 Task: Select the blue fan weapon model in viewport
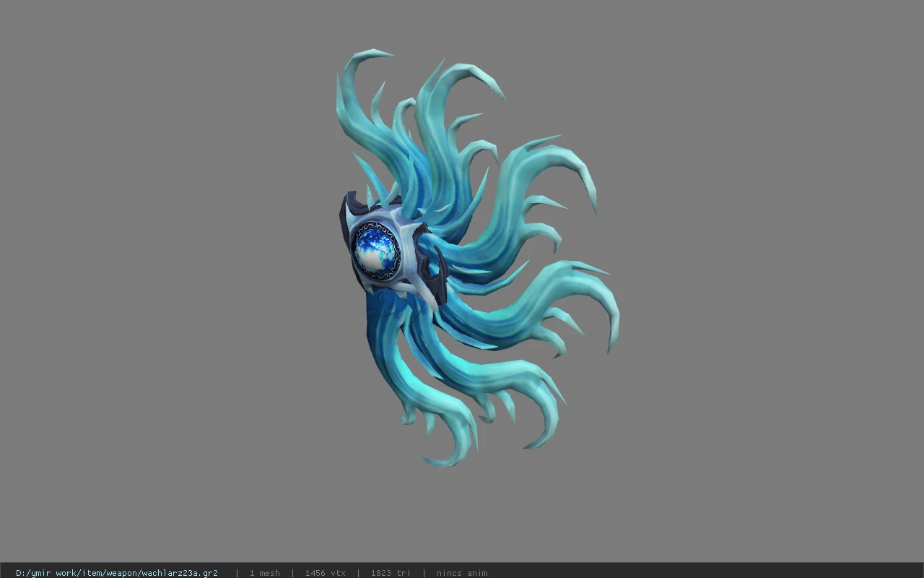pos(476,258)
